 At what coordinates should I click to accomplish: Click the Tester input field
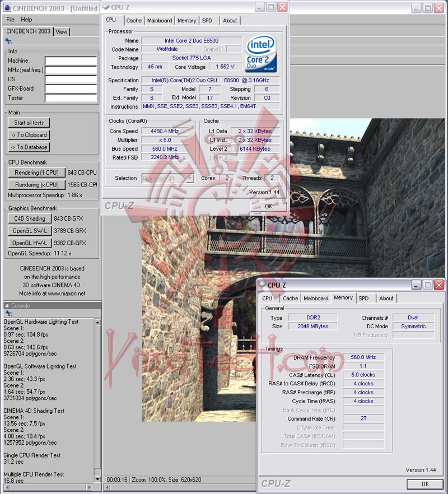(x=71, y=98)
